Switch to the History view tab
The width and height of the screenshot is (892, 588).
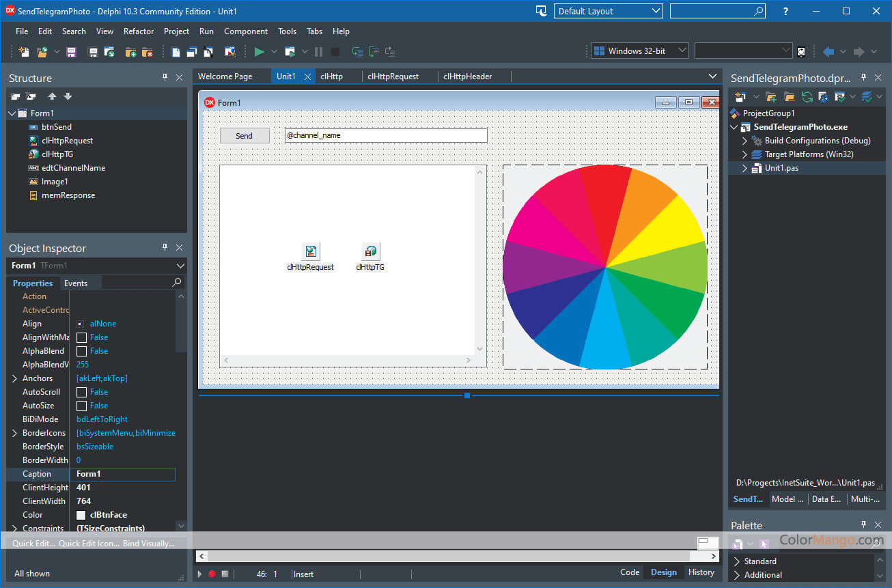(x=701, y=572)
